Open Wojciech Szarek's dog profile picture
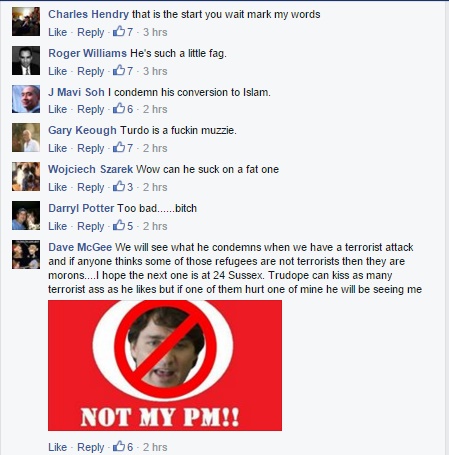 pyautogui.click(x=26, y=177)
